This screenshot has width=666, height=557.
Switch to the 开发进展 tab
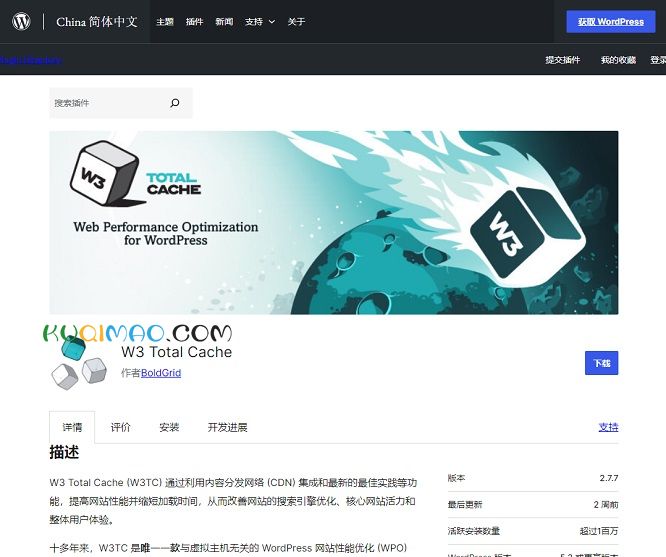227,427
